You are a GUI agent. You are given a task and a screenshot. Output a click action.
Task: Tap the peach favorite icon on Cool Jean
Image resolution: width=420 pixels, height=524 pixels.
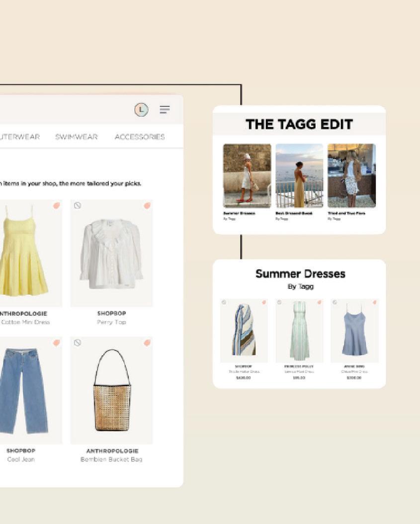[x=57, y=343]
